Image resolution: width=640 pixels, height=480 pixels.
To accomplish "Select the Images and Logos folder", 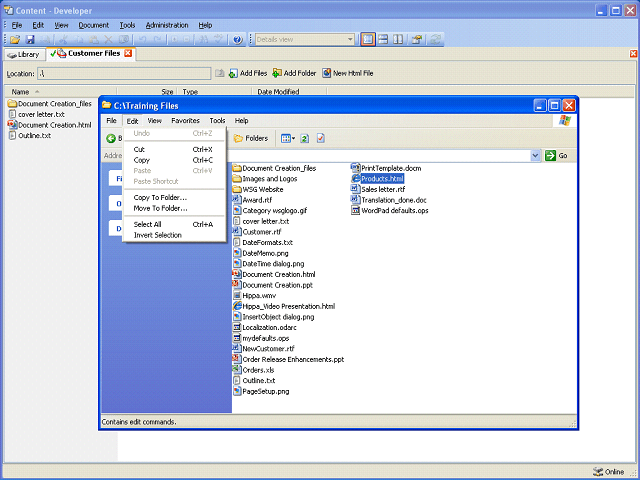I will 265,179.
